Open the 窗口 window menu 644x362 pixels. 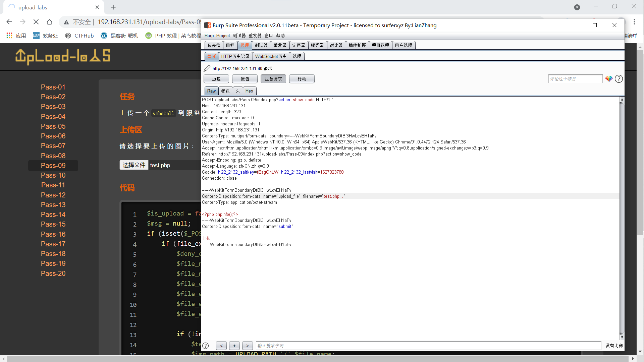click(x=269, y=36)
